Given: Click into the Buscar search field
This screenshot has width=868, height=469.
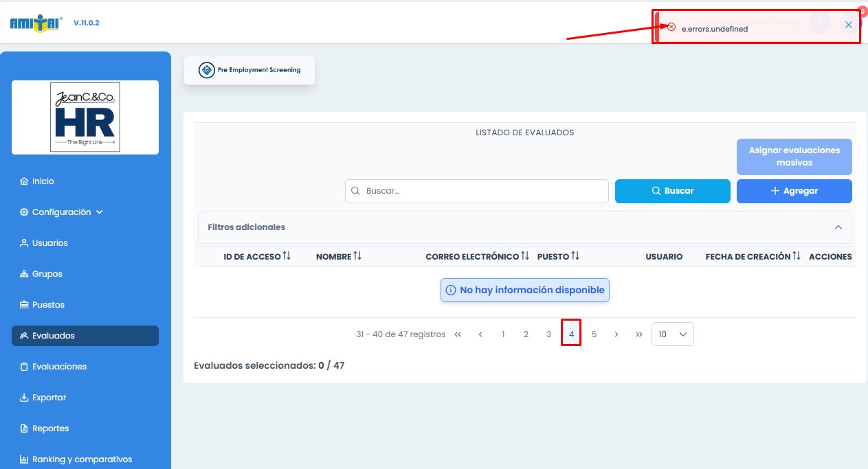Looking at the screenshot, I should (481, 191).
